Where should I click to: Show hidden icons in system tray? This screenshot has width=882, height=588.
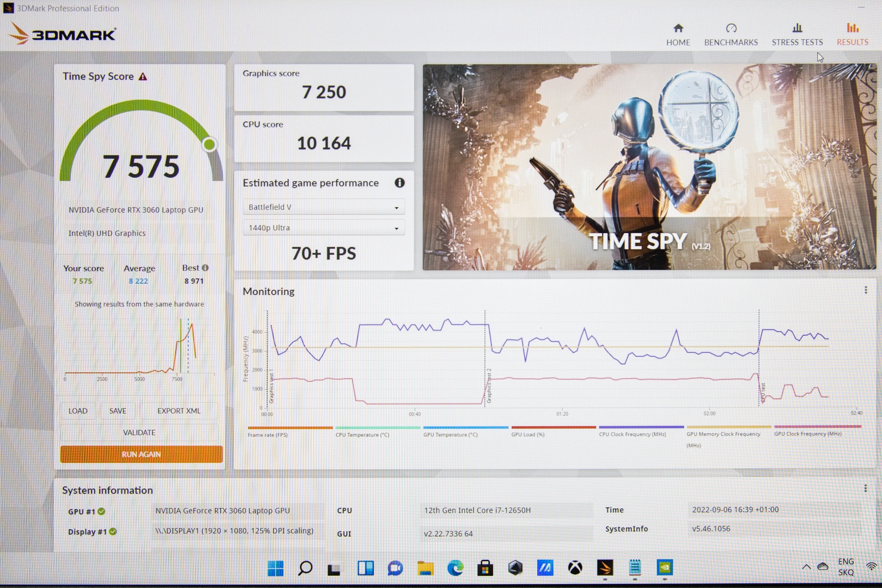tap(806, 567)
